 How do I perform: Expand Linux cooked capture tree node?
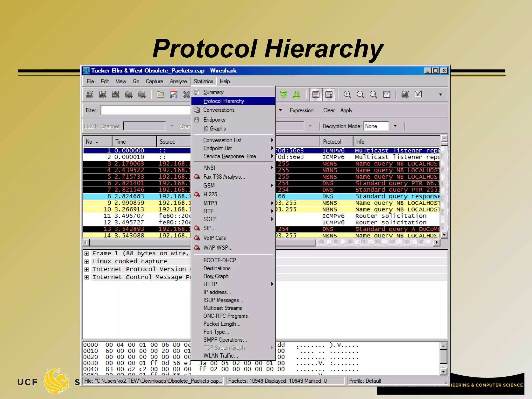click(x=87, y=262)
